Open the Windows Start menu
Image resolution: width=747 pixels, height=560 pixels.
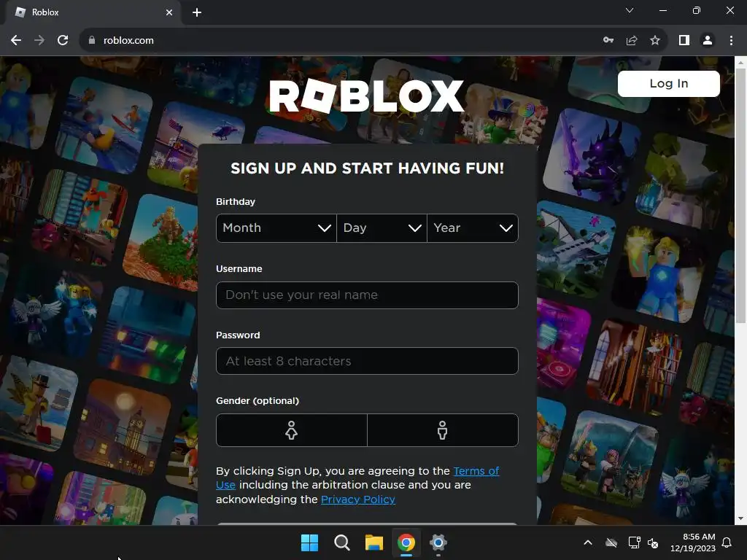pyautogui.click(x=309, y=542)
